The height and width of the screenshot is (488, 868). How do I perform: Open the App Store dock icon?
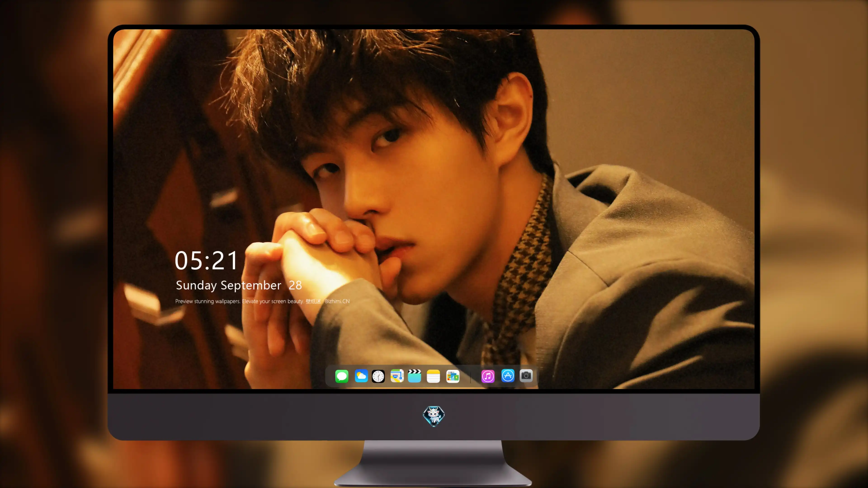508,376
